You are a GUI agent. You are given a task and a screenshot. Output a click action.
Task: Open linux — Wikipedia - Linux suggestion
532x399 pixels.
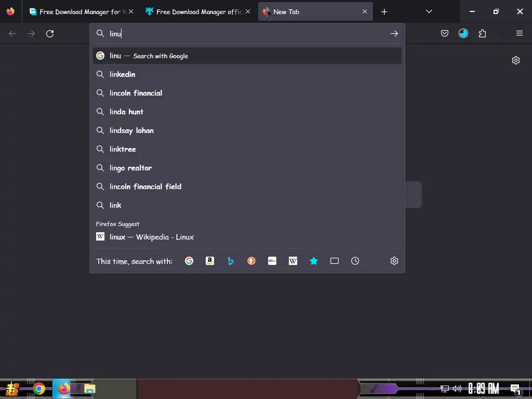[247, 237]
